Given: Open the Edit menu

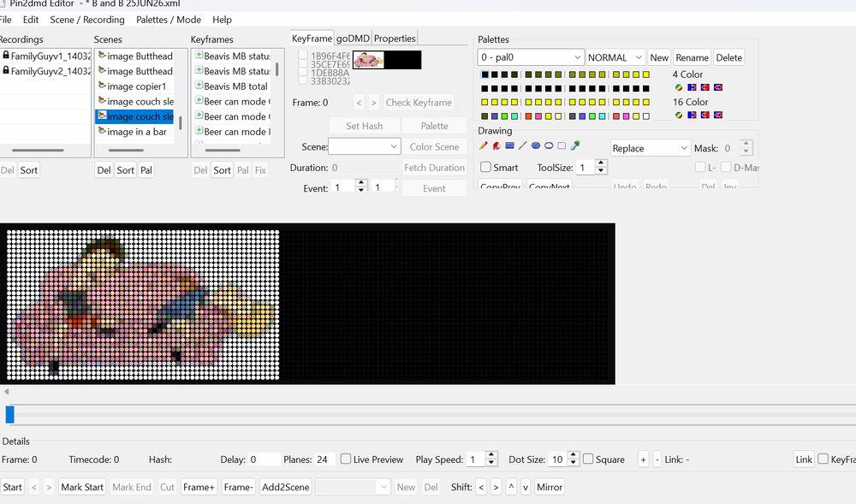Looking at the screenshot, I should click(x=31, y=20).
